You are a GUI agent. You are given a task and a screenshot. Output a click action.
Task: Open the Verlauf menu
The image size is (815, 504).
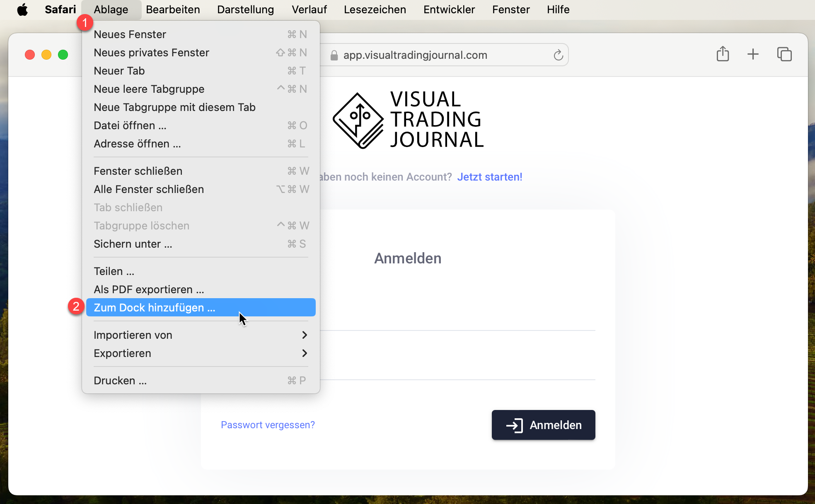tap(309, 10)
